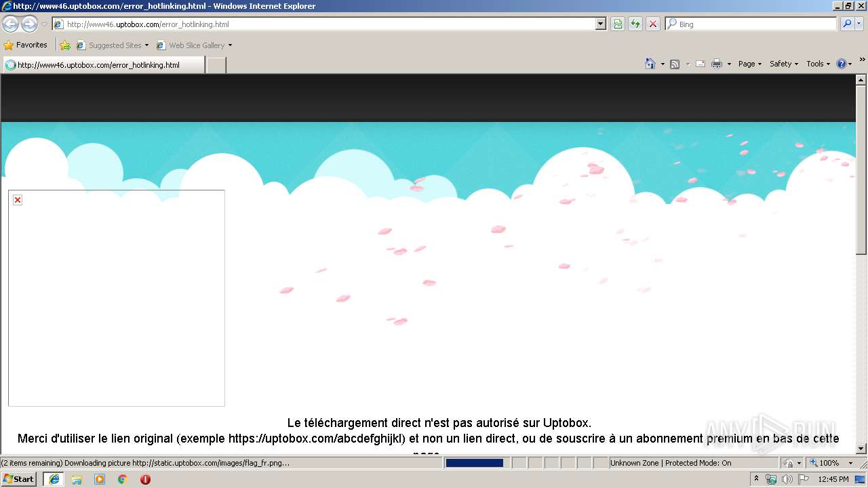The image size is (868, 488).
Task: Expand the zoom level dropdown arrow
Action: click(x=850, y=464)
